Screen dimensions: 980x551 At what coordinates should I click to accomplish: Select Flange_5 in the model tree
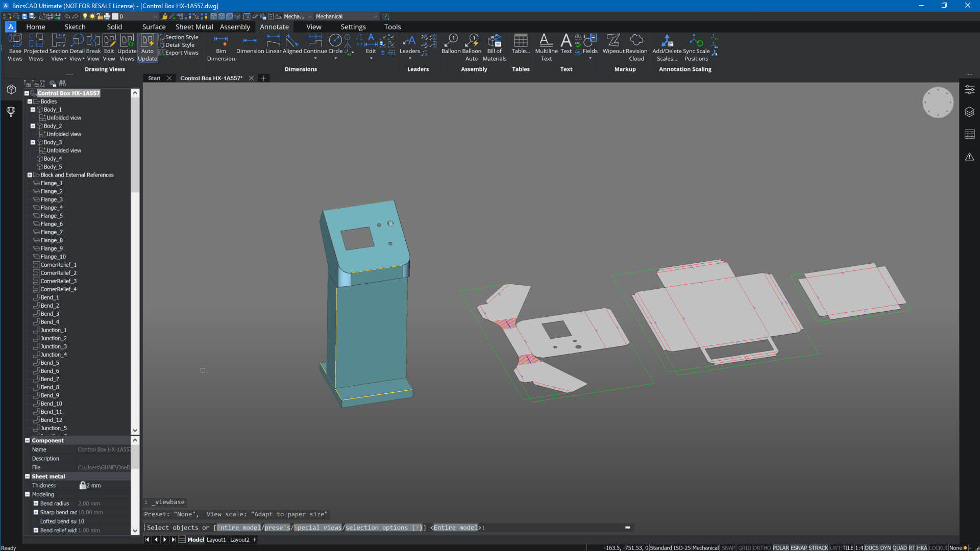pyautogui.click(x=52, y=216)
